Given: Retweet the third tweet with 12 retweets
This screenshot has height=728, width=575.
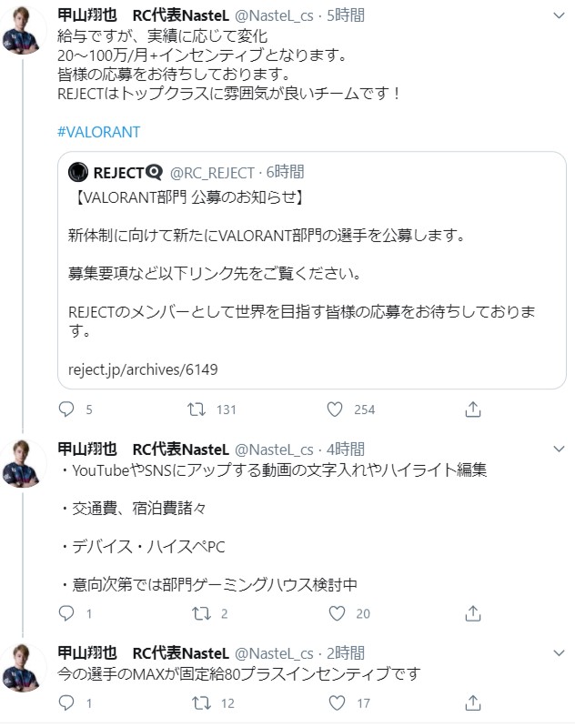Looking at the screenshot, I should click(195, 703).
